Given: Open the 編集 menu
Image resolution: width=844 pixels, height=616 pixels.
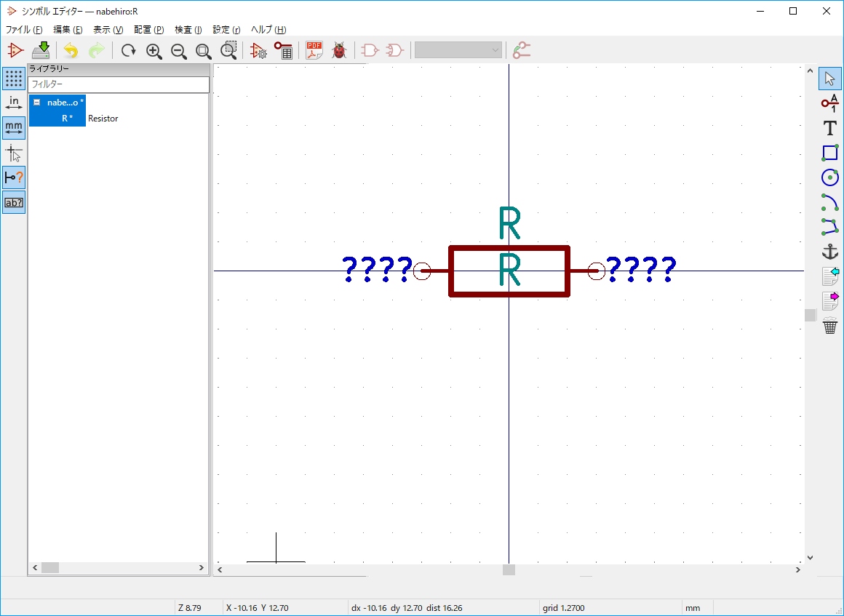Looking at the screenshot, I should (68, 30).
